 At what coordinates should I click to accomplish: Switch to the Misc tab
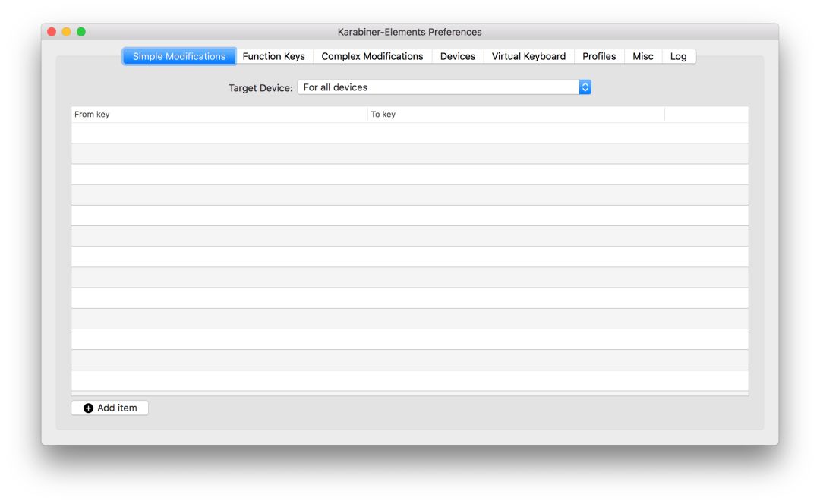click(x=643, y=56)
